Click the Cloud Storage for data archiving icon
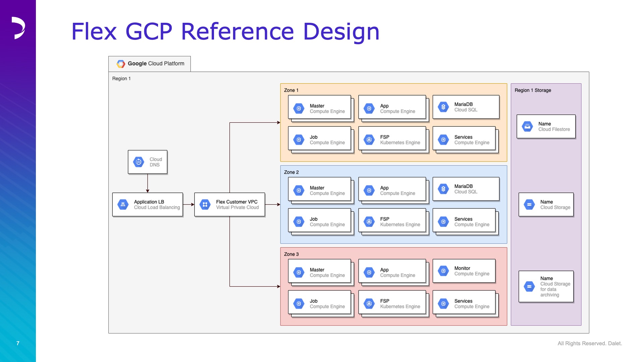 529,287
